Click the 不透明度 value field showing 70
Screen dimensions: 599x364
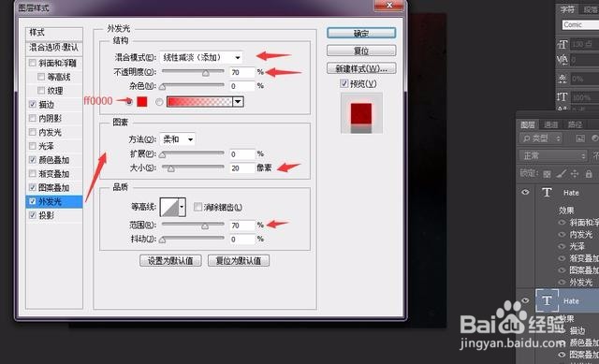242,72
